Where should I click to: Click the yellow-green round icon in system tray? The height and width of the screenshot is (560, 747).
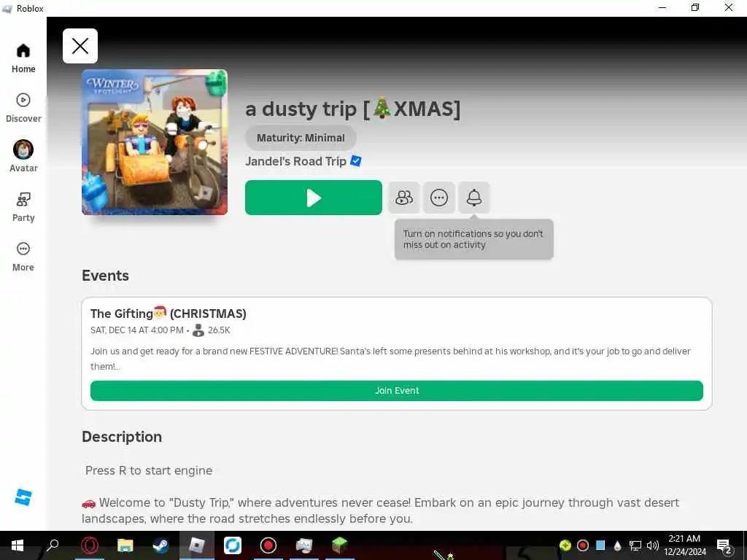pyautogui.click(x=565, y=545)
